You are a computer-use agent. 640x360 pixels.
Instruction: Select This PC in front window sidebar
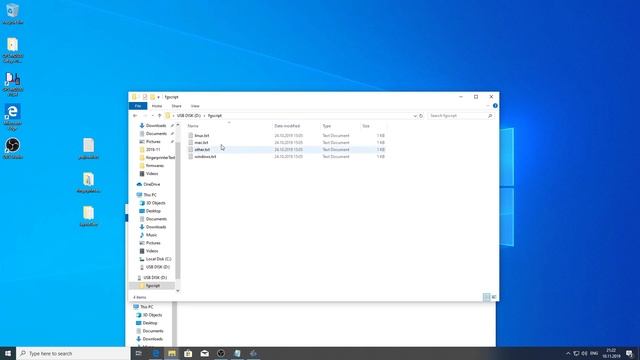tap(149, 195)
